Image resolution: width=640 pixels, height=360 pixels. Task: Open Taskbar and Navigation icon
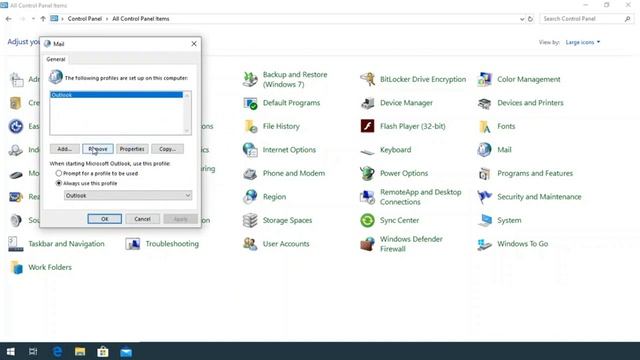pos(16,244)
